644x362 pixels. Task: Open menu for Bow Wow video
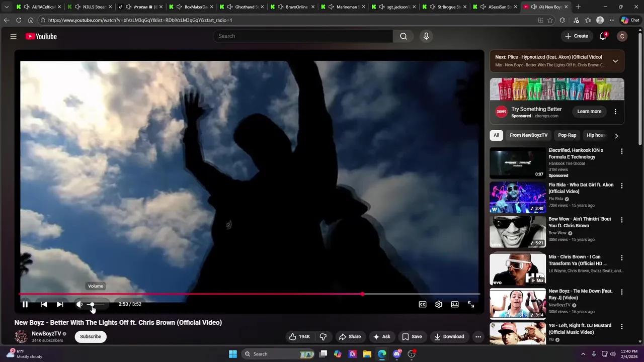pyautogui.click(x=622, y=220)
